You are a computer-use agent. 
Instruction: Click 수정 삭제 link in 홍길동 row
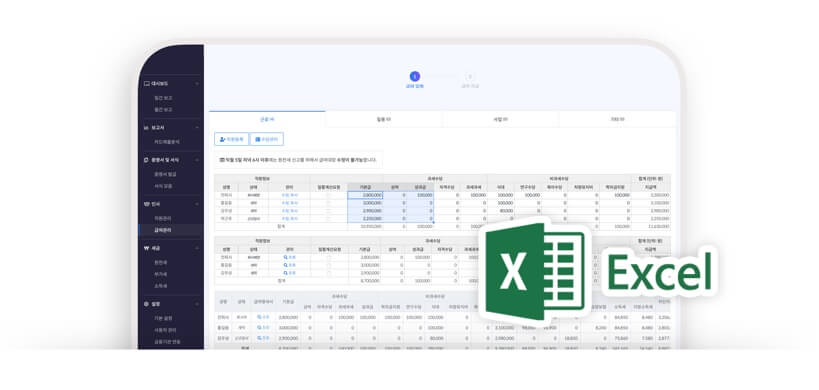(290, 203)
